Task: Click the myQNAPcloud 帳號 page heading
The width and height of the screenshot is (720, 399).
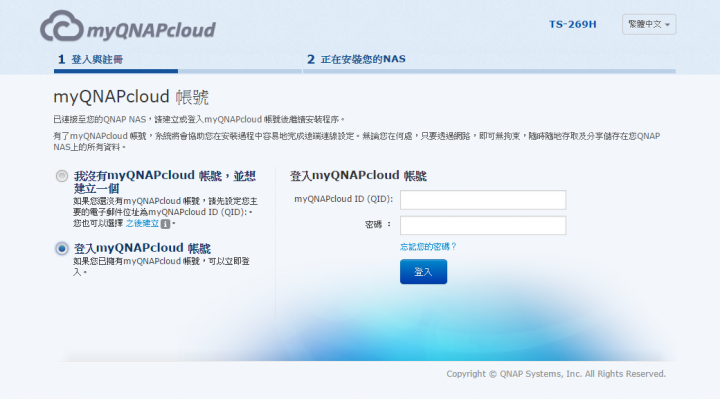Action: 131,97
